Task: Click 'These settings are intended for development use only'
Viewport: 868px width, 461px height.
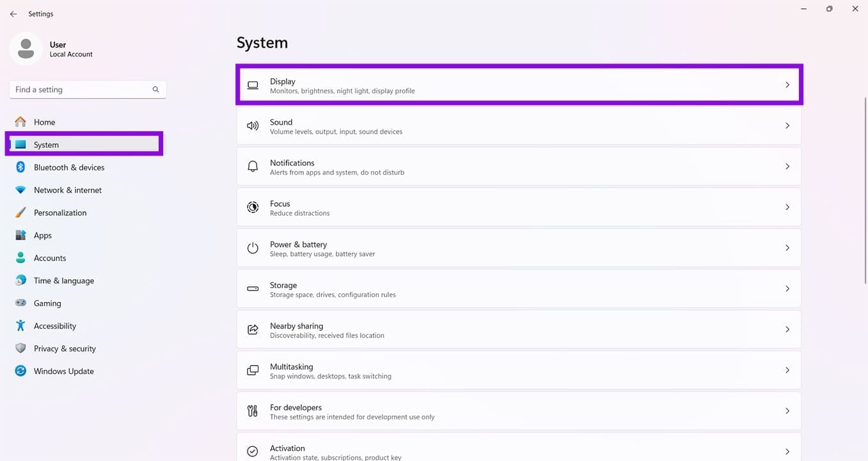Action: coord(352,417)
